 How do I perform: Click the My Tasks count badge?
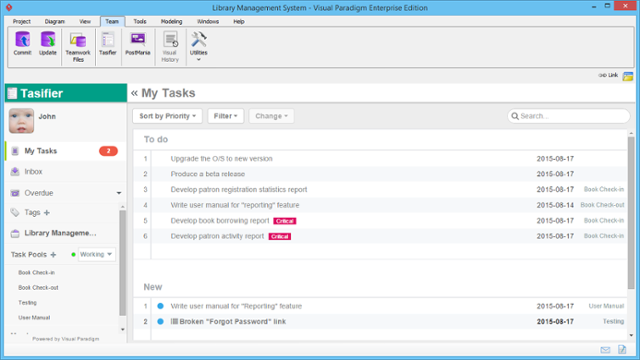click(x=108, y=151)
